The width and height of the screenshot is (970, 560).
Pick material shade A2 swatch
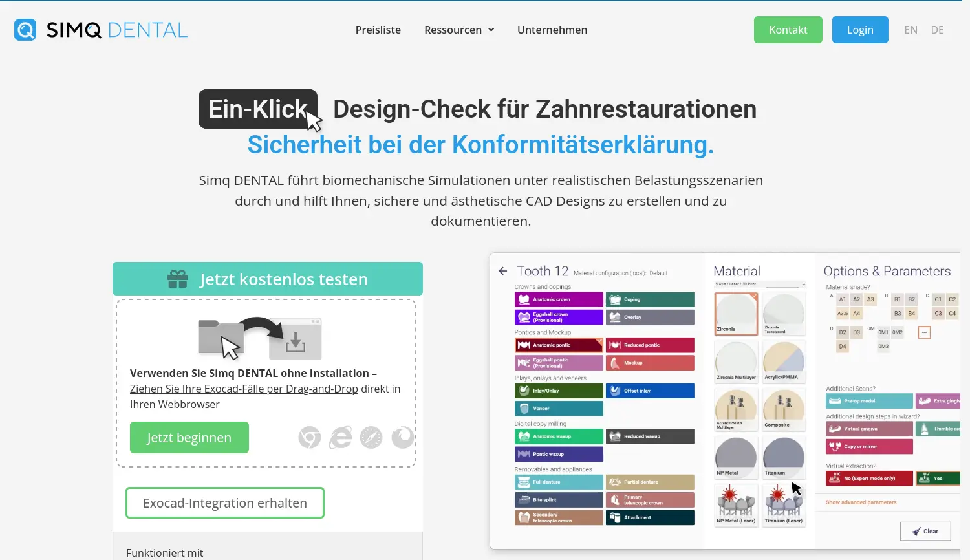[856, 299]
